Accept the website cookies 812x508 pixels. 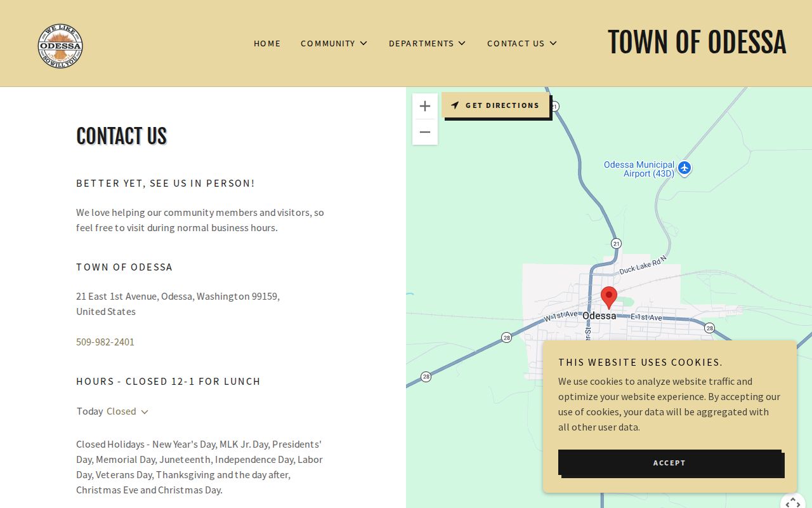coord(670,462)
